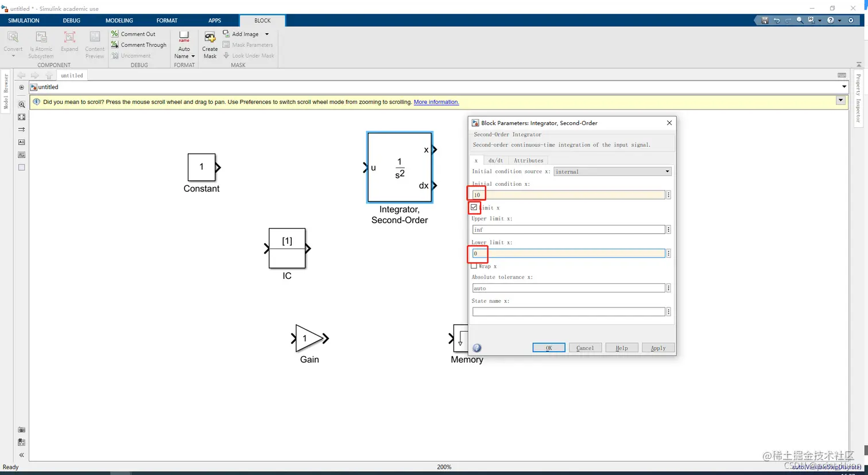Open the notification banner dropdown arrow

click(x=840, y=100)
